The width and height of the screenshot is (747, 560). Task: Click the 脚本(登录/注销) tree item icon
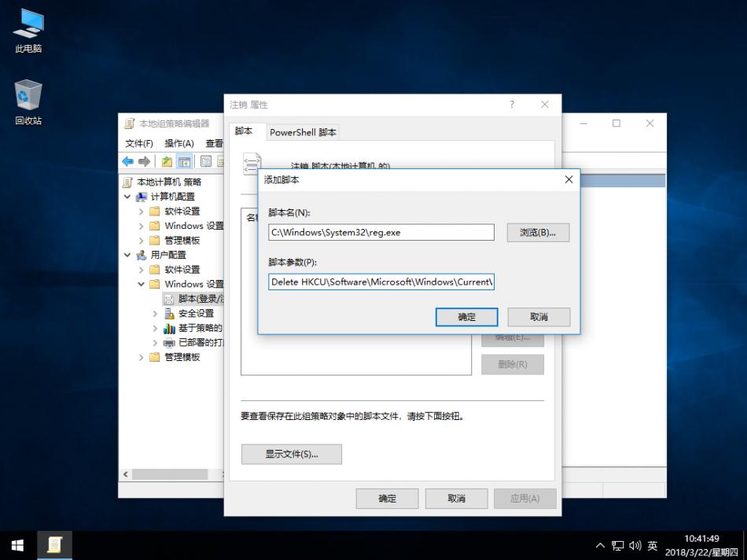[x=168, y=299]
